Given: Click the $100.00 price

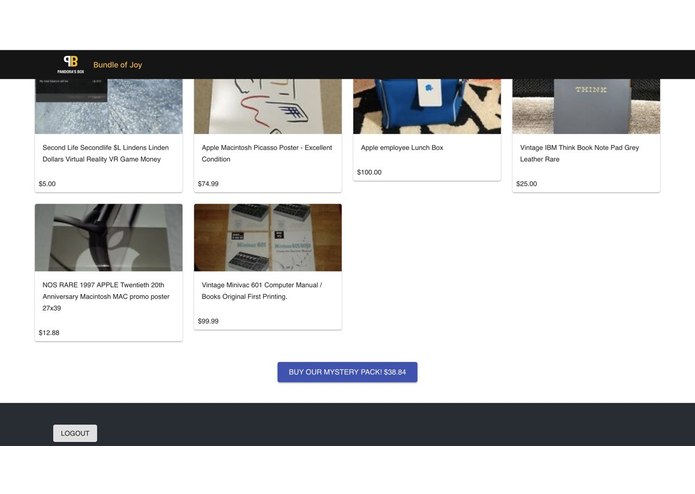Looking at the screenshot, I should pyautogui.click(x=369, y=172).
